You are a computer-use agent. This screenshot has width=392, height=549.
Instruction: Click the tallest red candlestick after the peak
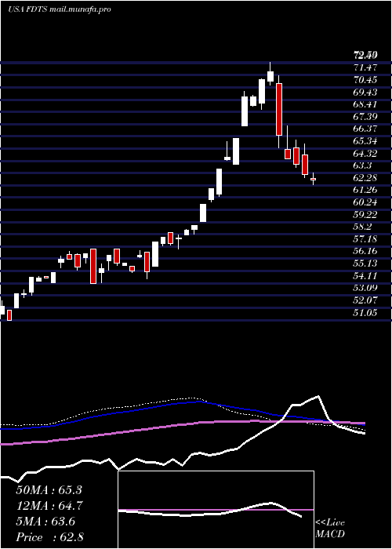pos(279,109)
